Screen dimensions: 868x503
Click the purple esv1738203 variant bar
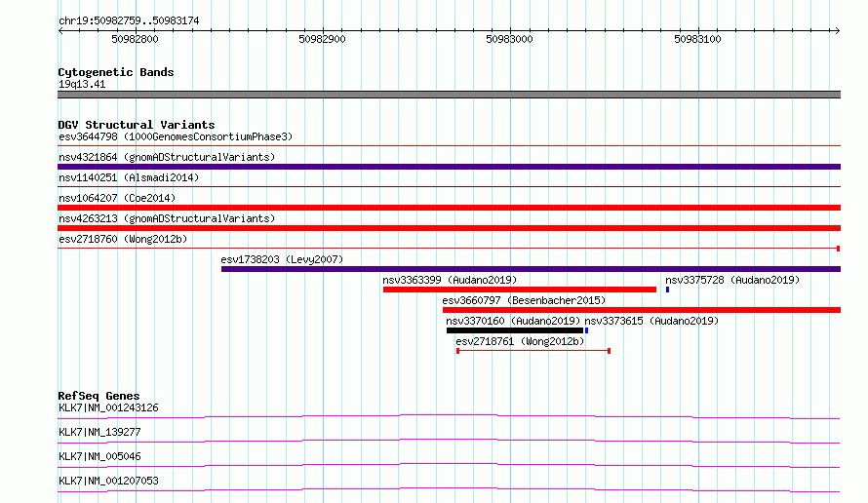531,269
